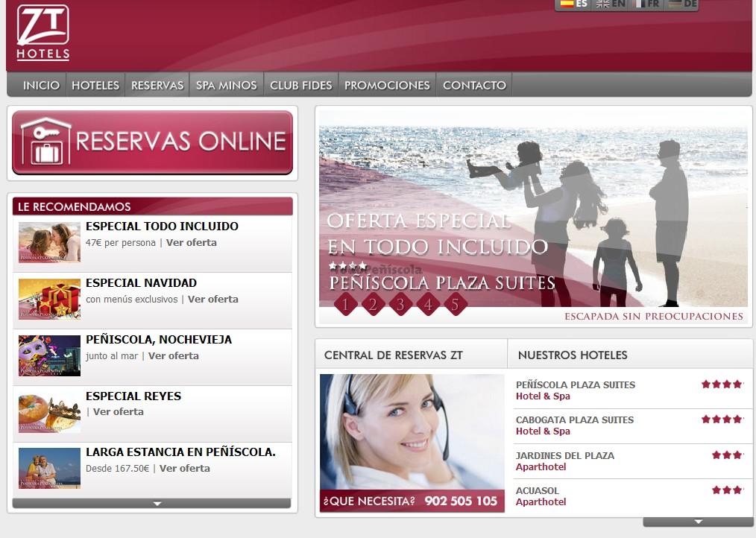Click the Reservas Online banner button
This screenshot has width=756, height=538.
coord(152,142)
